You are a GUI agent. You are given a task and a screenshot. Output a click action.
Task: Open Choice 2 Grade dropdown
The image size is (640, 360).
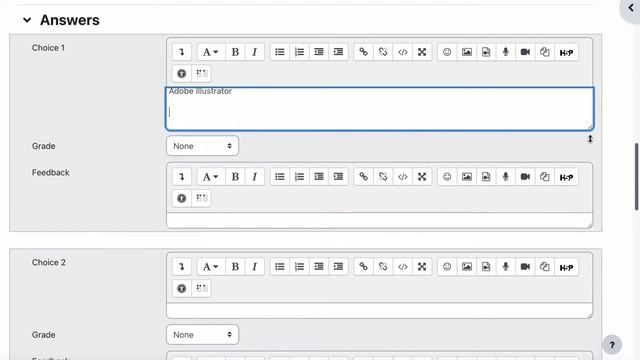pyautogui.click(x=202, y=335)
